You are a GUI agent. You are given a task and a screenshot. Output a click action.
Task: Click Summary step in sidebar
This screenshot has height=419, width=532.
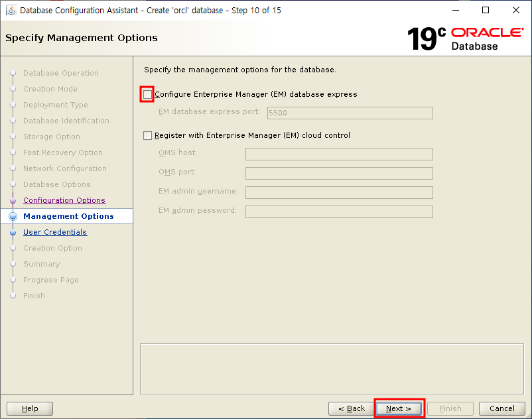coord(41,264)
